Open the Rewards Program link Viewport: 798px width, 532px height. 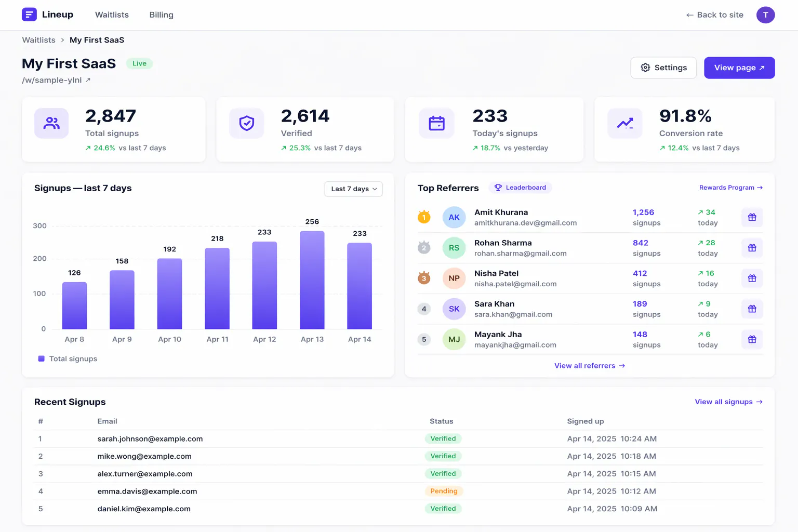731,188
